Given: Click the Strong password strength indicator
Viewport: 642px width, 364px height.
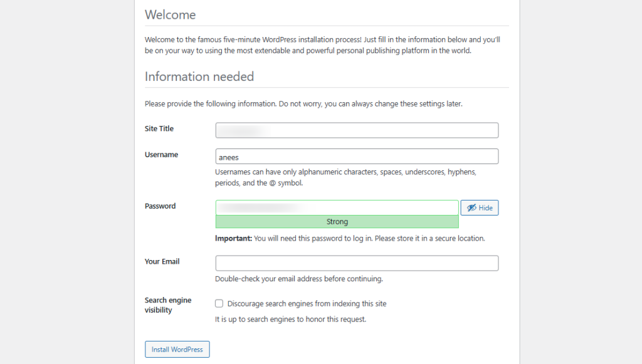Looking at the screenshot, I should [337, 221].
